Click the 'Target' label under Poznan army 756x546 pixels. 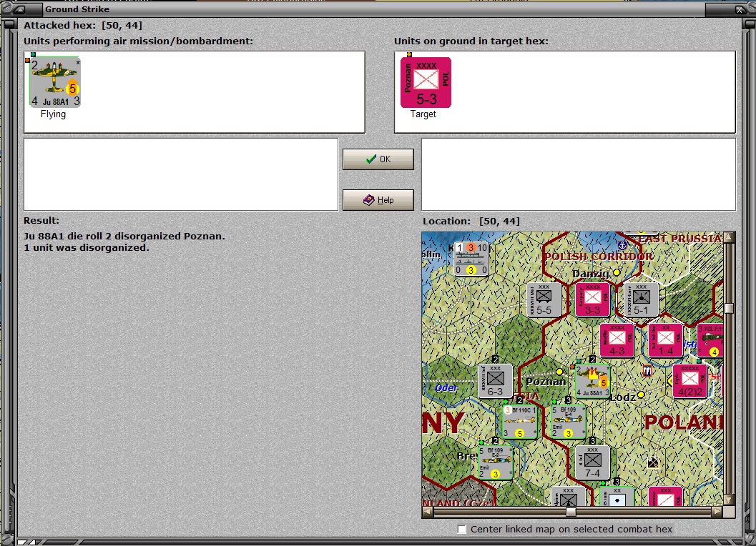423,114
